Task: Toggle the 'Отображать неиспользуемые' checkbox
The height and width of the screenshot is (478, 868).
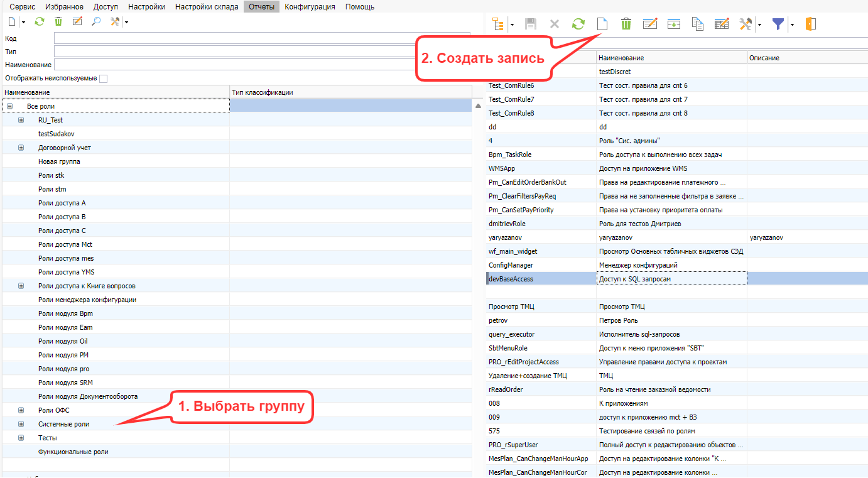Action: [x=104, y=79]
